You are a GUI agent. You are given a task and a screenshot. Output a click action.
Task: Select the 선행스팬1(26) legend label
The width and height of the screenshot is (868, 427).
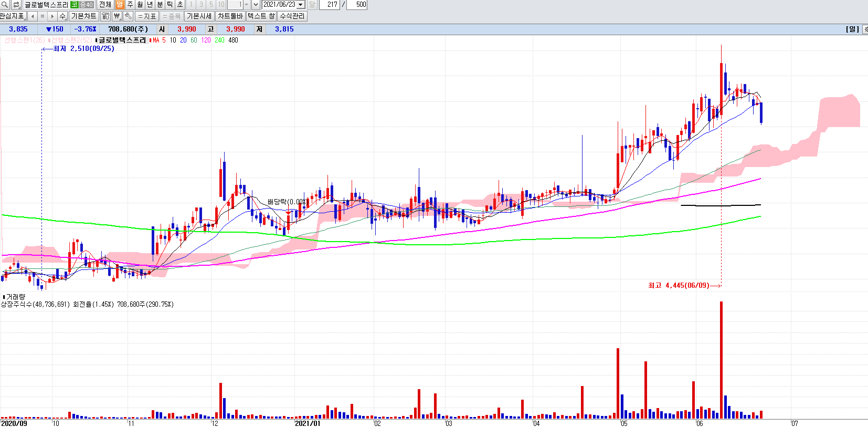click(25, 40)
